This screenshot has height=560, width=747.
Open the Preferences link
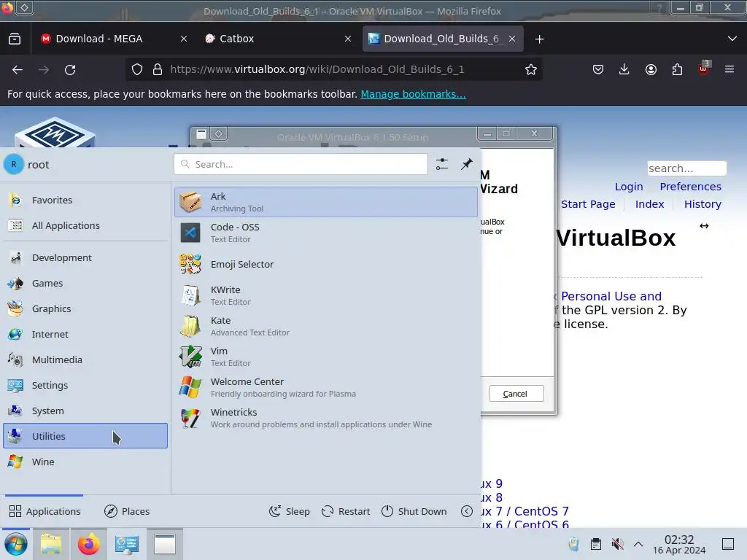click(x=690, y=187)
